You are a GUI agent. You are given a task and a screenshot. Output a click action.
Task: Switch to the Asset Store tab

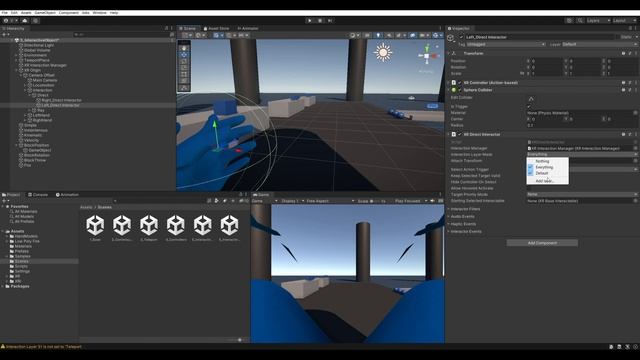[216, 29]
